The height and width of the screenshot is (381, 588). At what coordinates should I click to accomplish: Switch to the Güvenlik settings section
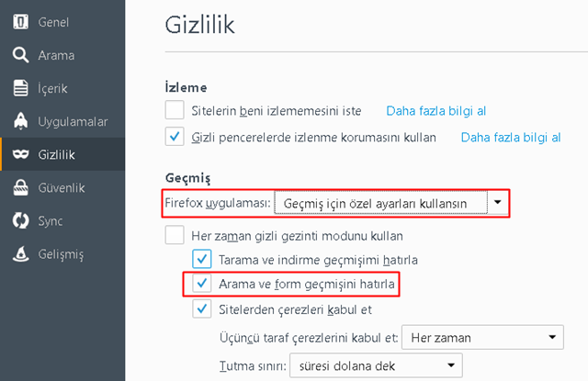click(62, 187)
